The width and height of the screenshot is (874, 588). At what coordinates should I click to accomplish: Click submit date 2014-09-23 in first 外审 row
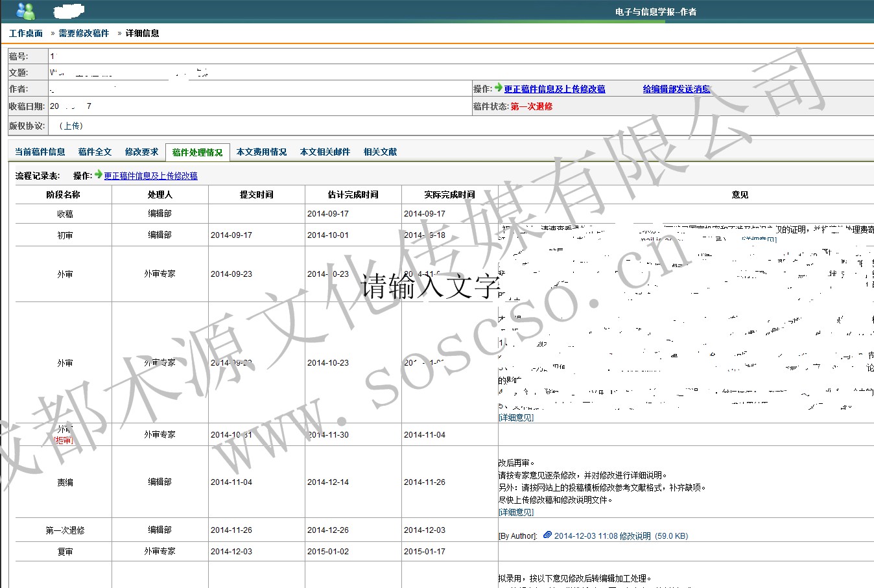[231, 274]
